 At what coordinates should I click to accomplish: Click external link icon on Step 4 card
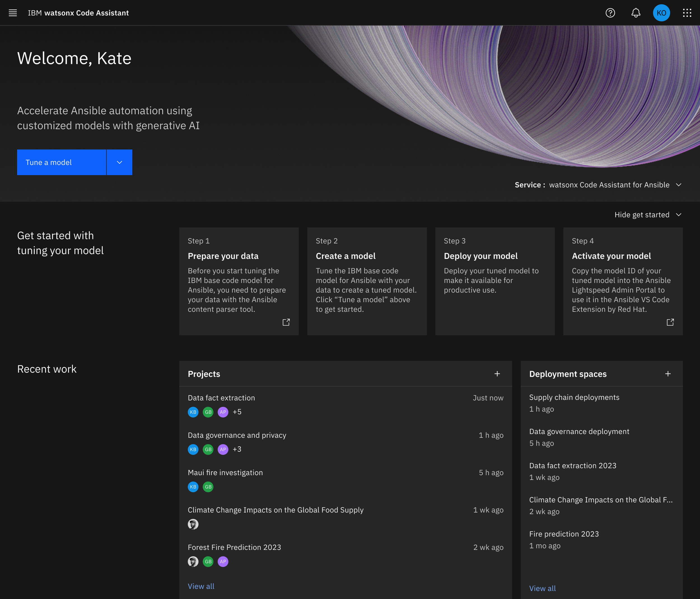[x=670, y=322]
